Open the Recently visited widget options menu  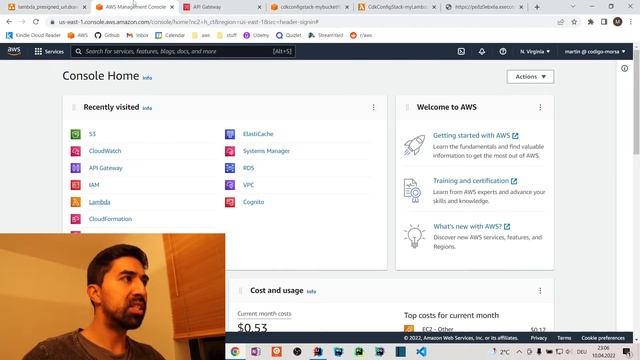coord(373,107)
